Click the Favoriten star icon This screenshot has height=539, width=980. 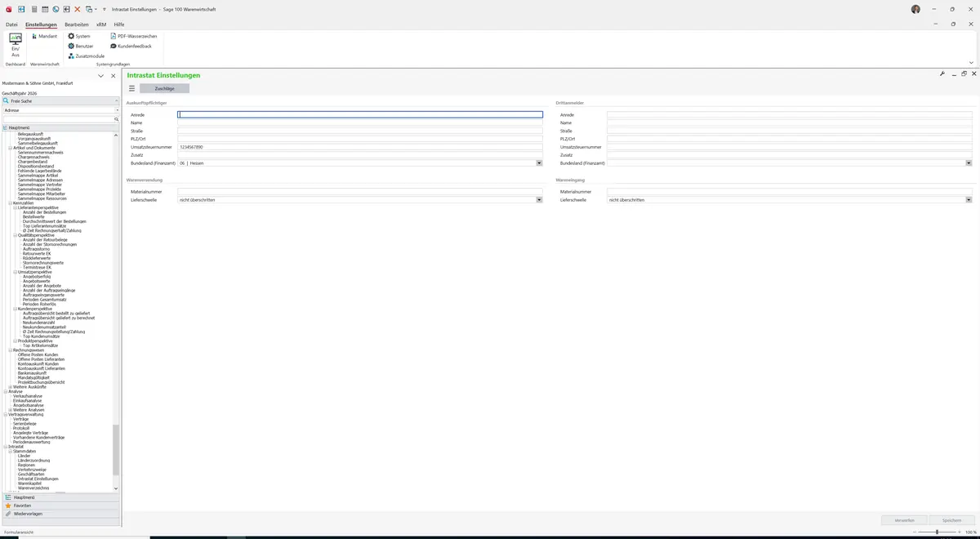[8, 506]
